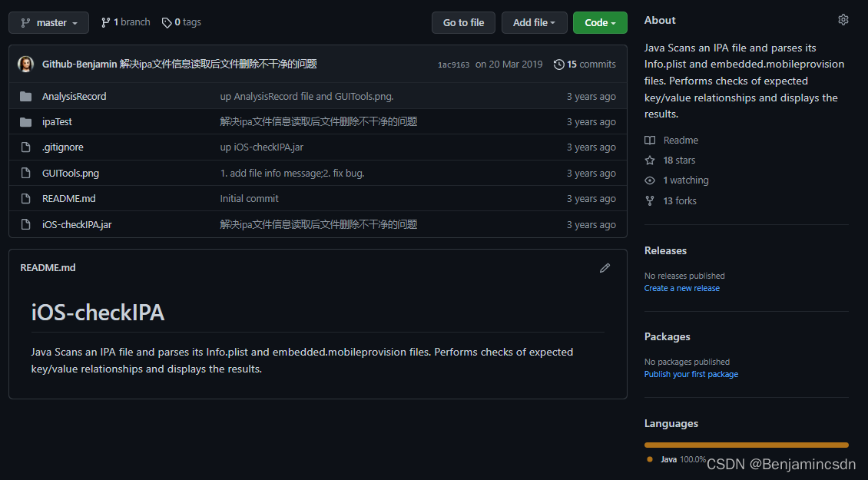868x480 pixels.
Task: Click the eye watching icon
Action: tap(650, 180)
